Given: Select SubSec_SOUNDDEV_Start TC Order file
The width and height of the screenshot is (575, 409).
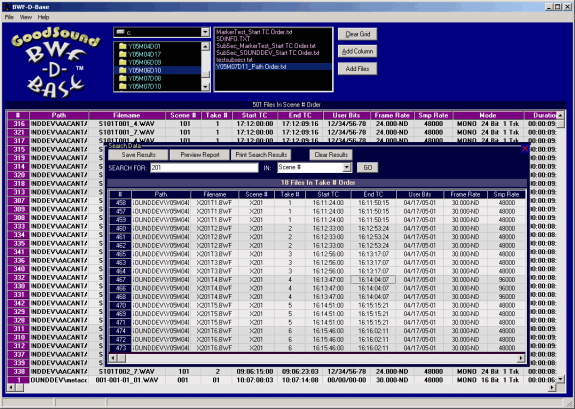Looking at the screenshot, I should pos(268,53).
